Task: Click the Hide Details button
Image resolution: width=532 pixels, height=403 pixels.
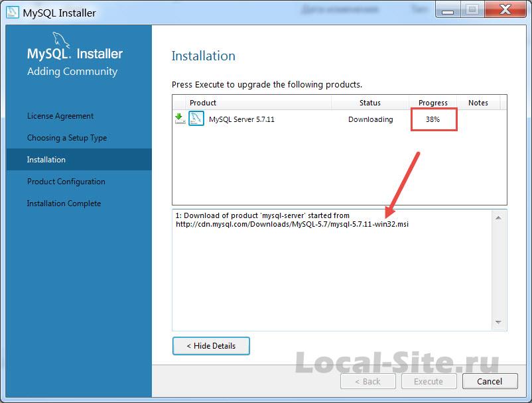Action: pyautogui.click(x=211, y=346)
